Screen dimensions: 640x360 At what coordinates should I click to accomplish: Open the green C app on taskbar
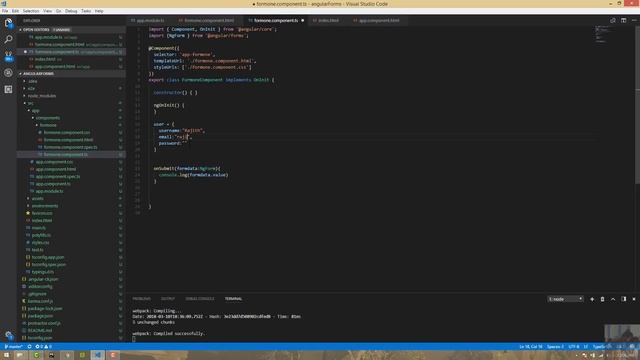tap(36, 355)
